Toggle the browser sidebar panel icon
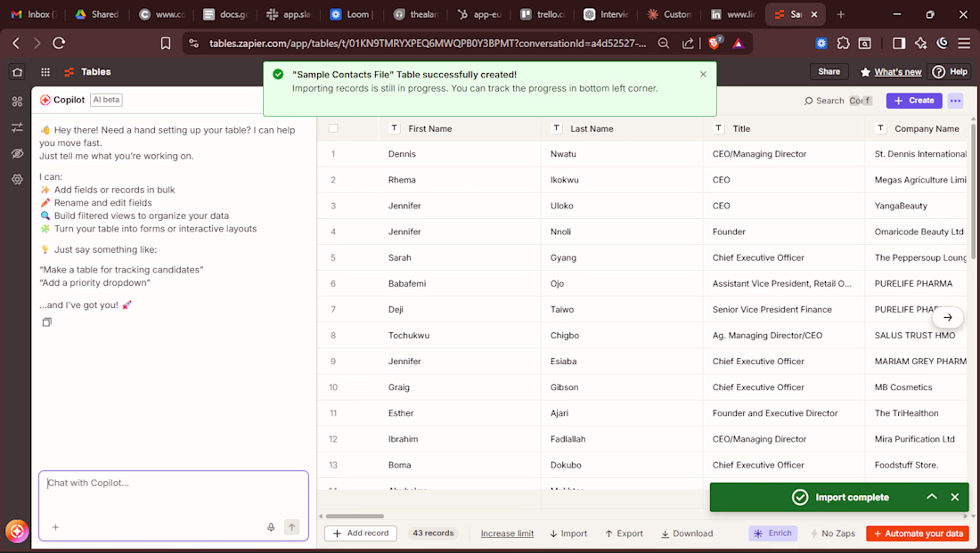Viewport: 980px width, 553px height. click(899, 43)
